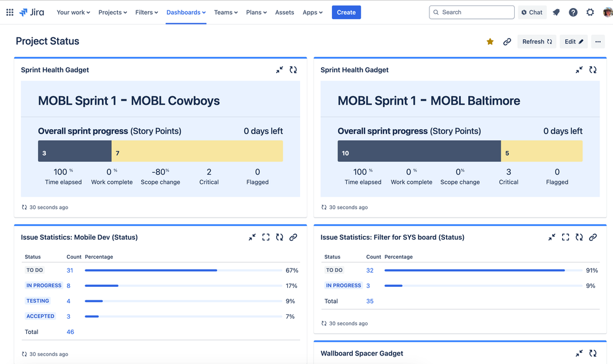
Task: Open the link icon on Issue Statistics: Mobile Dev
Action: click(x=293, y=237)
